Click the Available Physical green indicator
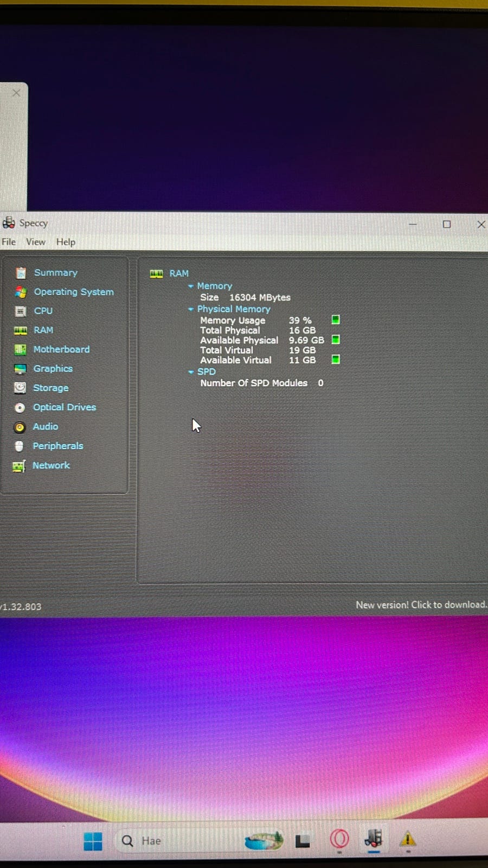Image resolution: width=488 pixels, height=868 pixels. 336,340
